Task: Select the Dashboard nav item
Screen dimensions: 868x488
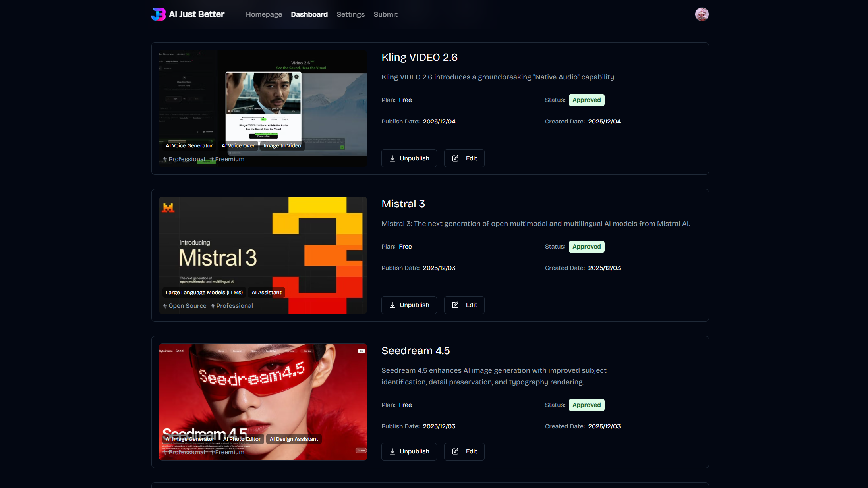Action: 309,14
